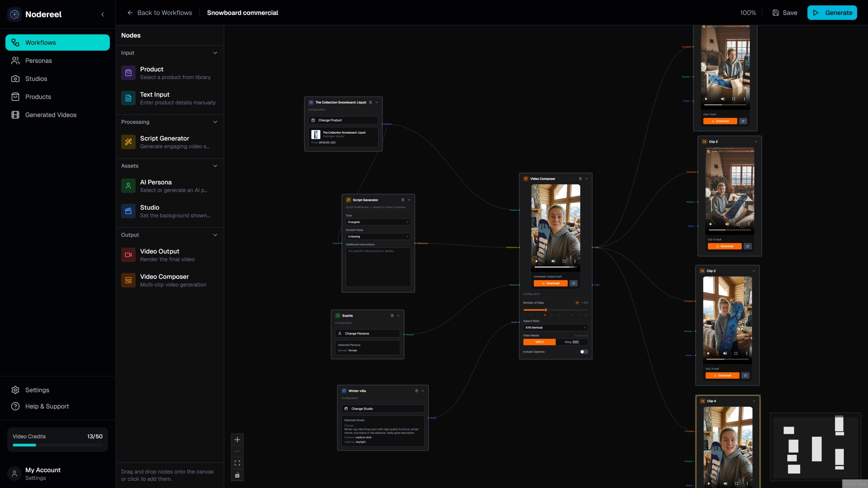
Task: Select the Script Generator magic wand icon
Action: [128, 142]
